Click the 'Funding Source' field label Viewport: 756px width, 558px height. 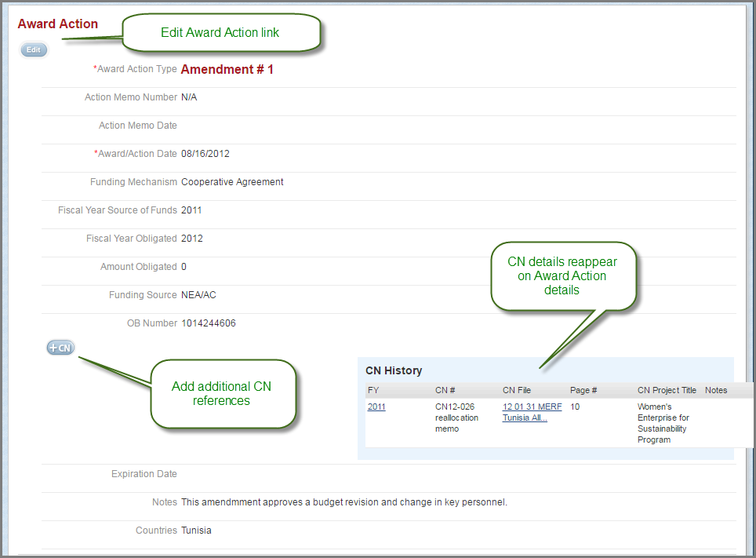[x=143, y=295]
